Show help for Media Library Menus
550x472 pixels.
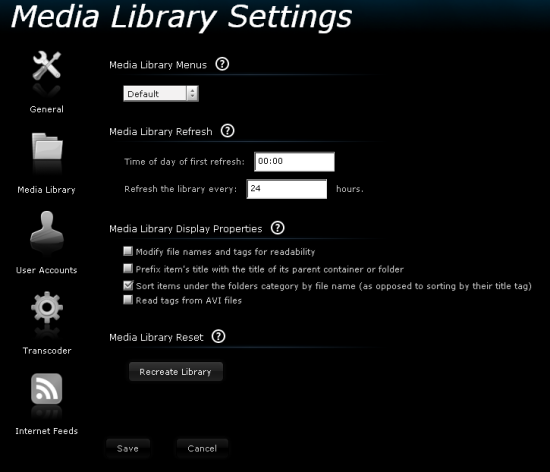point(222,64)
